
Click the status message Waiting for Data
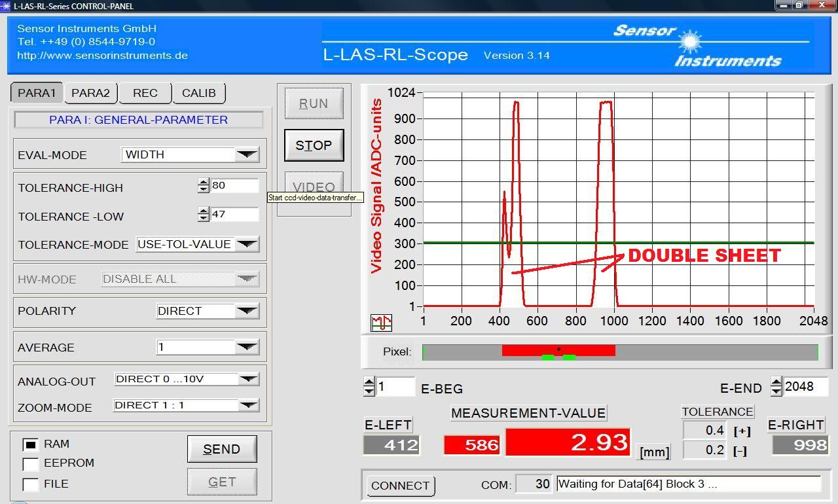(x=688, y=484)
